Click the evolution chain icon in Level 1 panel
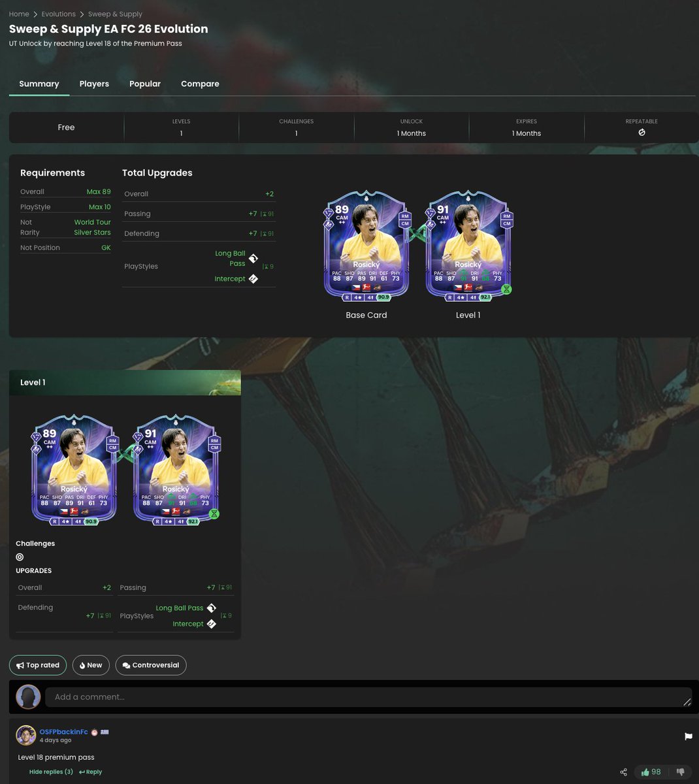 coord(125,454)
